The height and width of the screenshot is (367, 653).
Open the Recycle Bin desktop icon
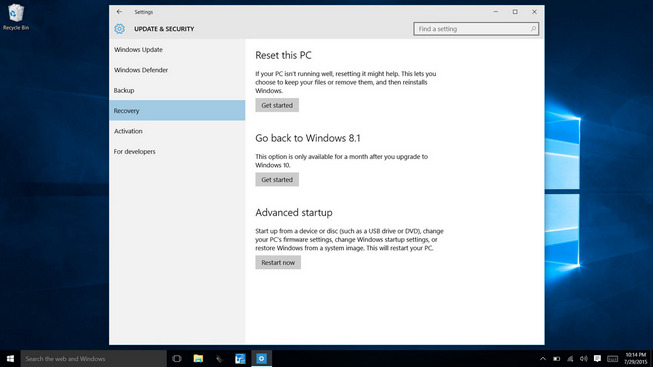click(x=16, y=17)
